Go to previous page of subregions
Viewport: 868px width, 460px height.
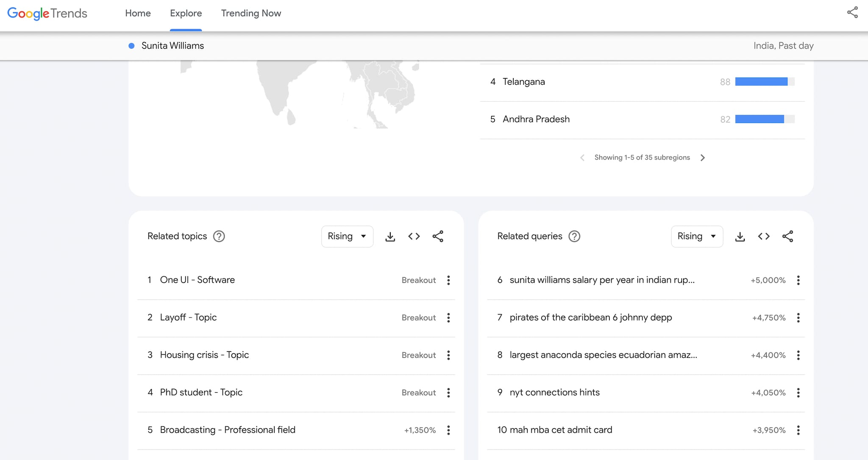pyautogui.click(x=582, y=158)
